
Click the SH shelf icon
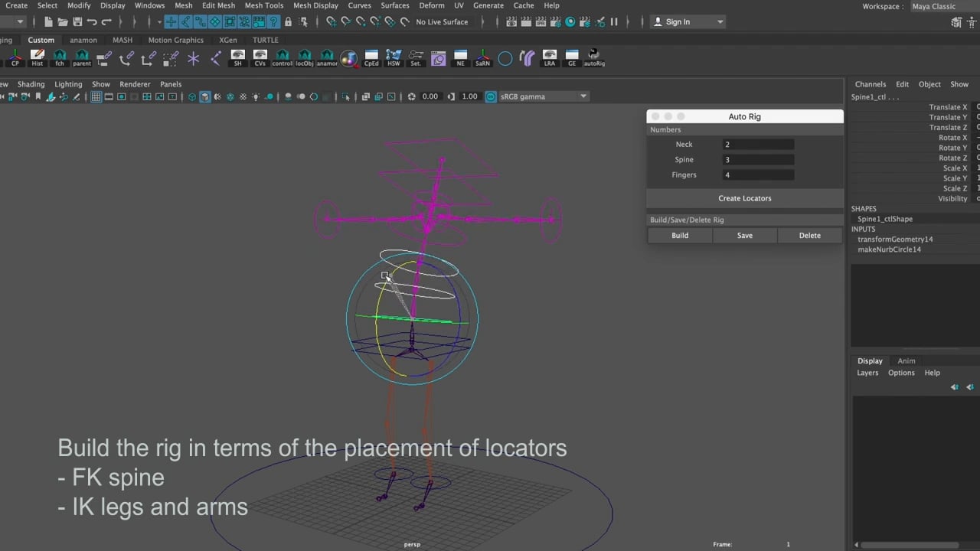(x=237, y=57)
